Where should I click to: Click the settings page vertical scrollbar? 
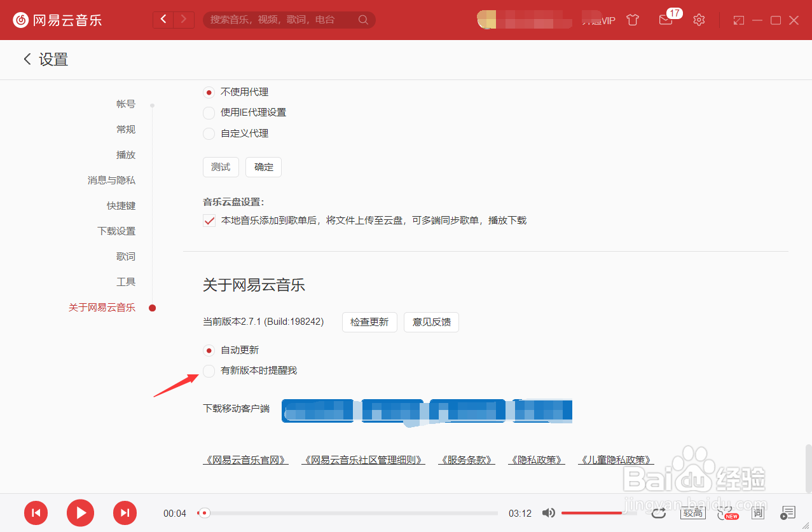808,468
